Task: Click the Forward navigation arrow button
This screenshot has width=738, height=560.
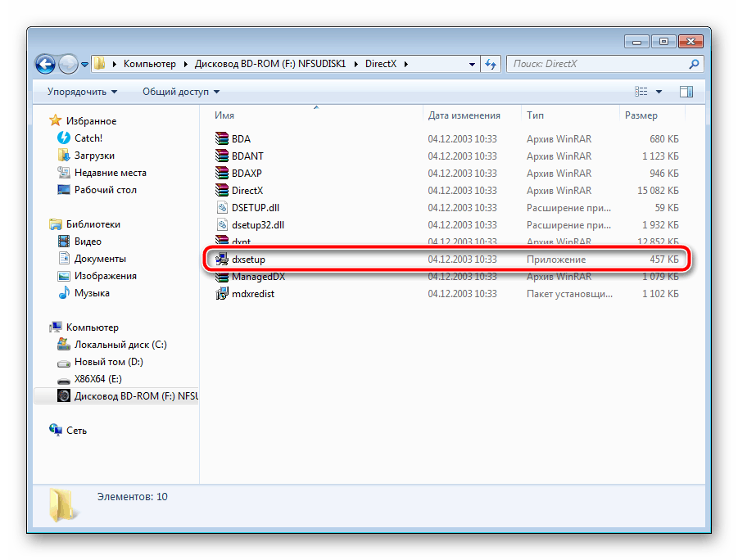Action: pyautogui.click(x=68, y=64)
